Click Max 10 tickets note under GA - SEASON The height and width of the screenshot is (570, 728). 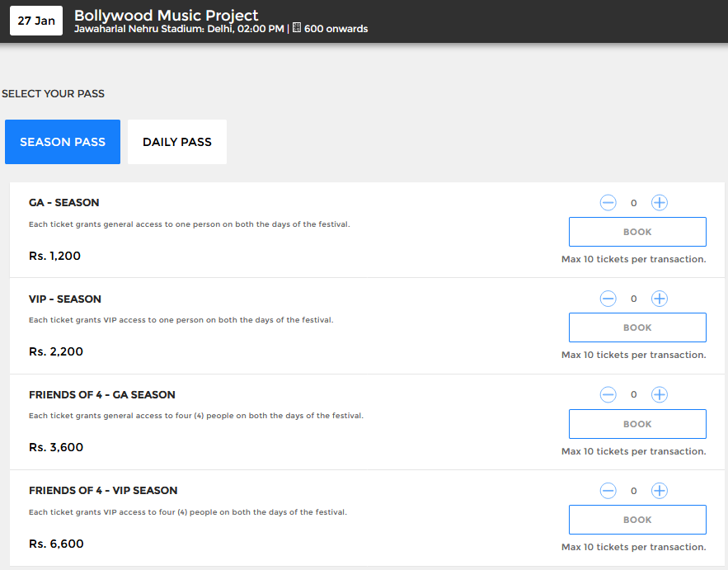[x=634, y=259]
